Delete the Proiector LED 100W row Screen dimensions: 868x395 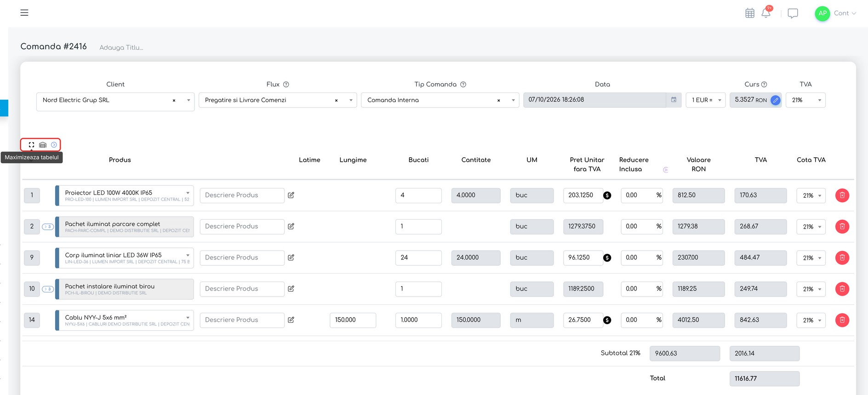(x=842, y=195)
